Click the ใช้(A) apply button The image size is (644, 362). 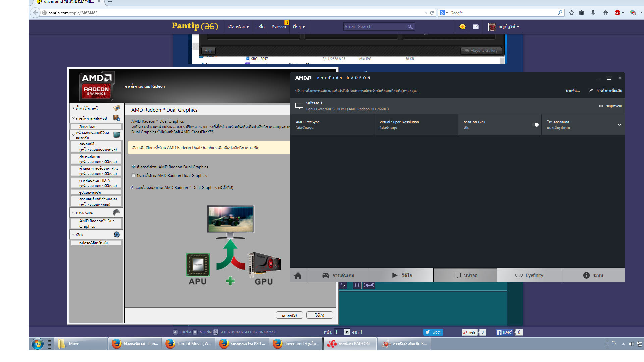pos(320,315)
